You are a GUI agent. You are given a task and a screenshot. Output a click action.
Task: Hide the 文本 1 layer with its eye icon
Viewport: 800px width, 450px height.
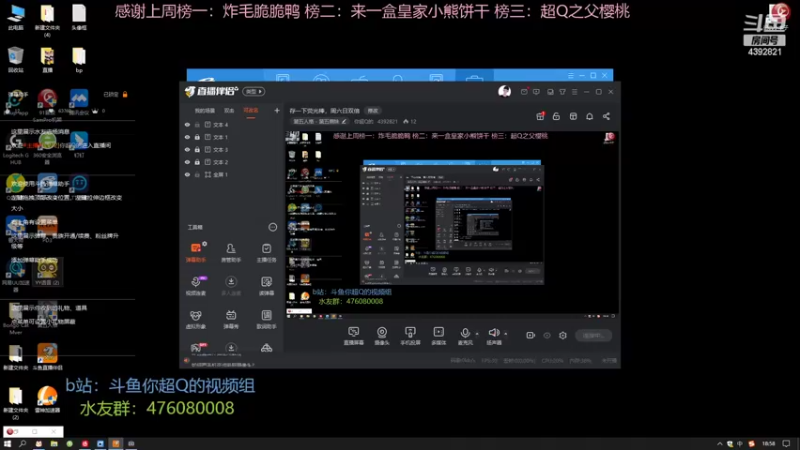coord(187,137)
